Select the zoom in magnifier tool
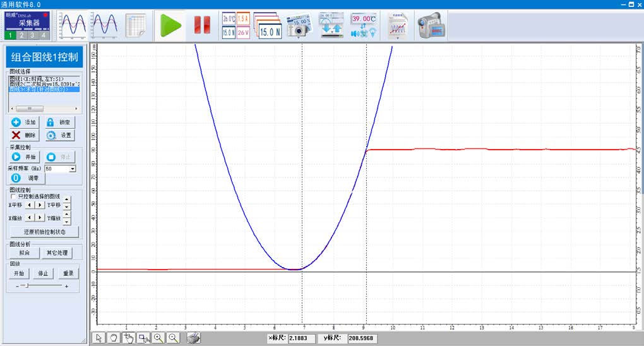 (158, 338)
